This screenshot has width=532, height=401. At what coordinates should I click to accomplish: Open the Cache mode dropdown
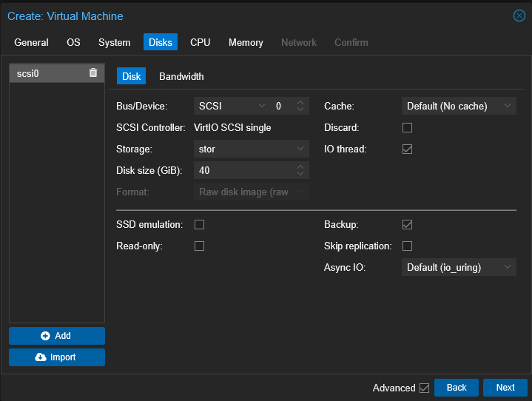click(x=459, y=107)
